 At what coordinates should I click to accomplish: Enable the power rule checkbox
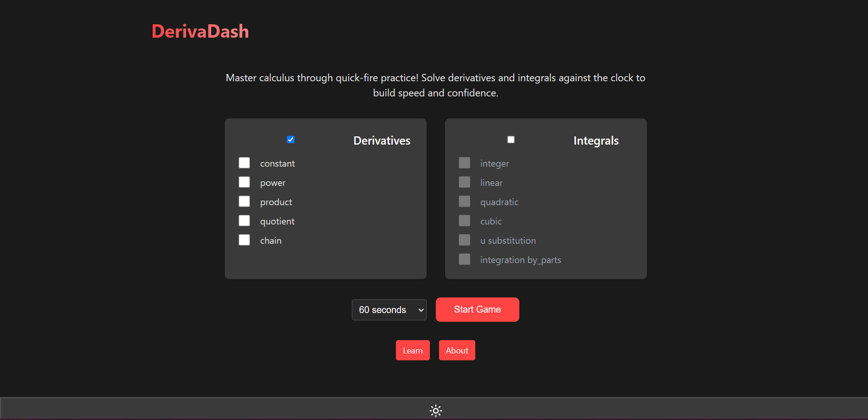pyautogui.click(x=244, y=182)
